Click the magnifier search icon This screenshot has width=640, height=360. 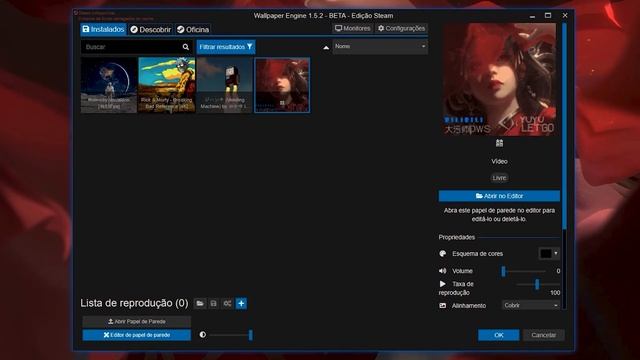pos(186,47)
